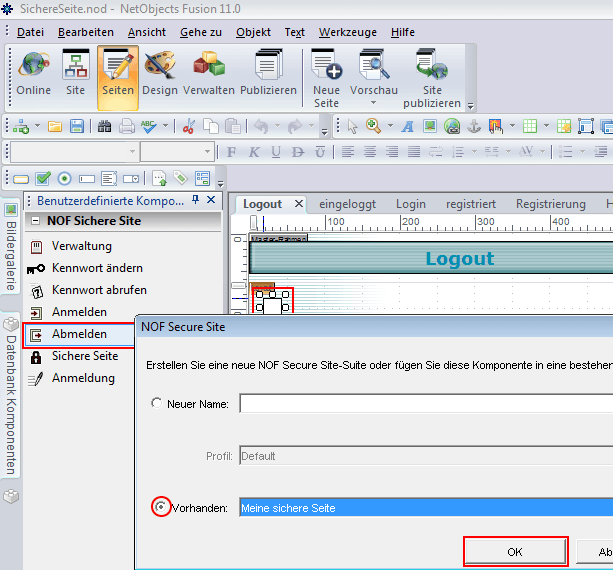Screen dimensions: 613x570
Task: Select the Neuer Name radio button
Action: coord(156,403)
